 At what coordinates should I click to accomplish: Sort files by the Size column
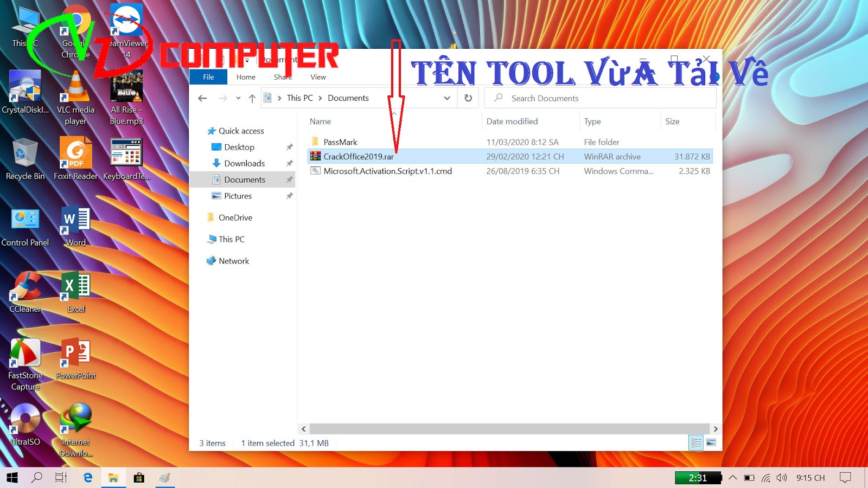(x=672, y=121)
